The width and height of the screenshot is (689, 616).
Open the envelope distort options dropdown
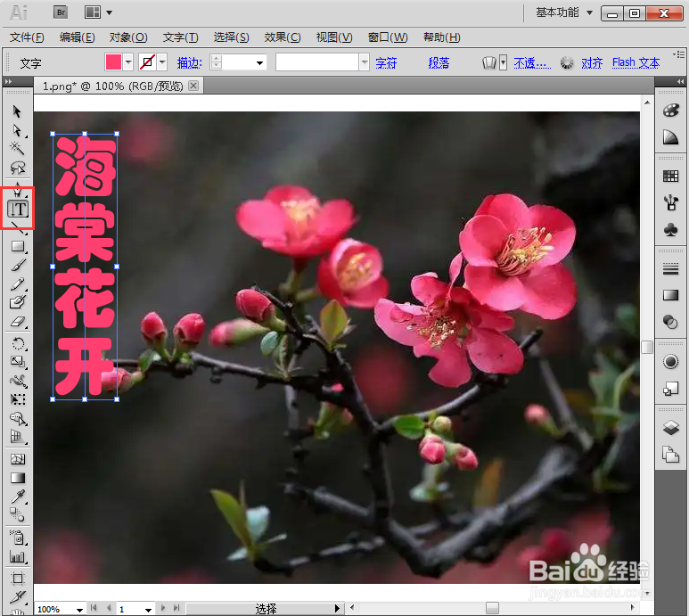(x=503, y=62)
